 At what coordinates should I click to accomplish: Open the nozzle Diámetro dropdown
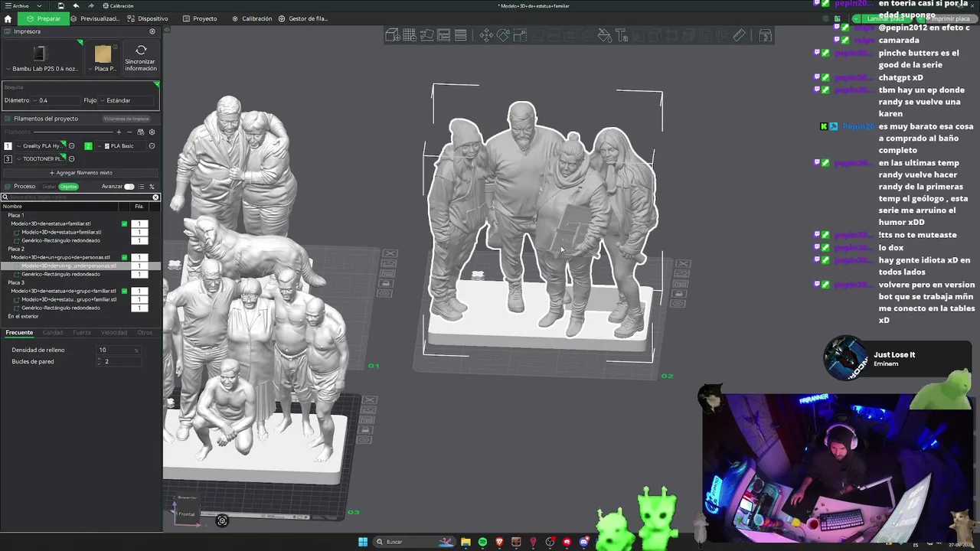[x=57, y=100]
